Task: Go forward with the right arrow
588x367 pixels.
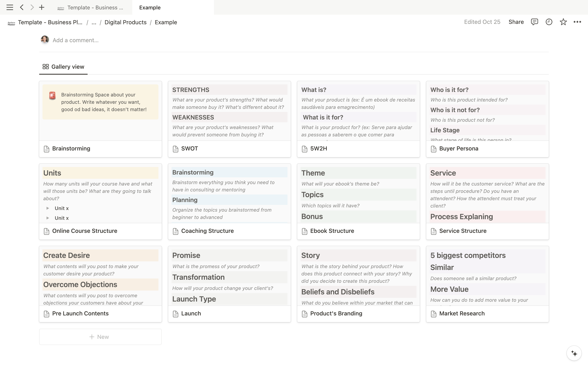Action: [32, 7]
